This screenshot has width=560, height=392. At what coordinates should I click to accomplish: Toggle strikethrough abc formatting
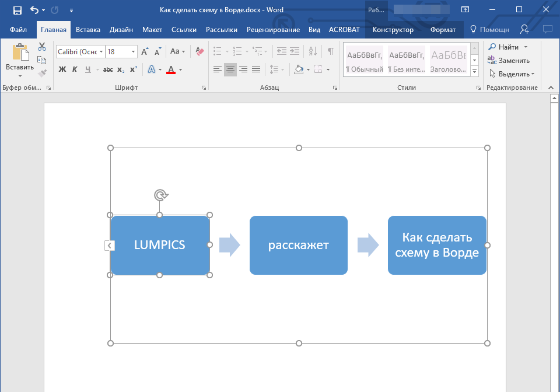pos(108,69)
